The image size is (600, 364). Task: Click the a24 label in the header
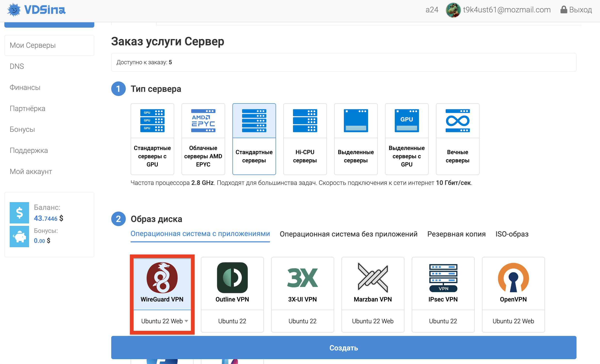(432, 10)
